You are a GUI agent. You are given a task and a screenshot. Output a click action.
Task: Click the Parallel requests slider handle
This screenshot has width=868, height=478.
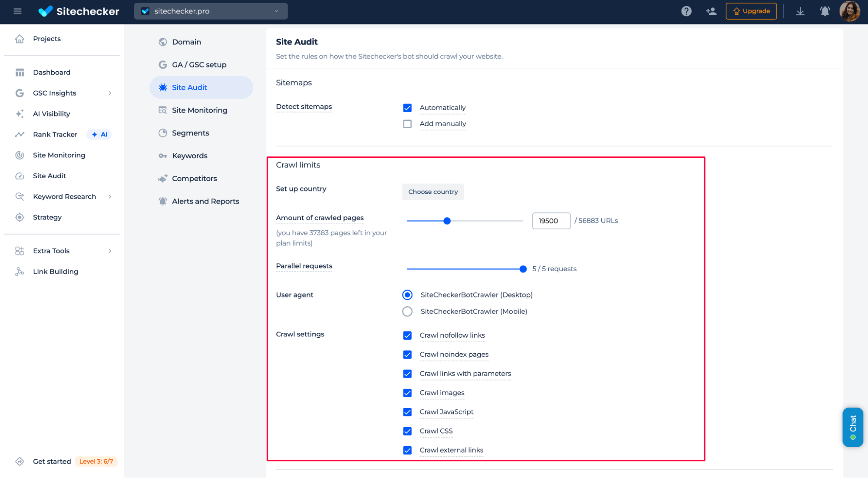(x=523, y=269)
